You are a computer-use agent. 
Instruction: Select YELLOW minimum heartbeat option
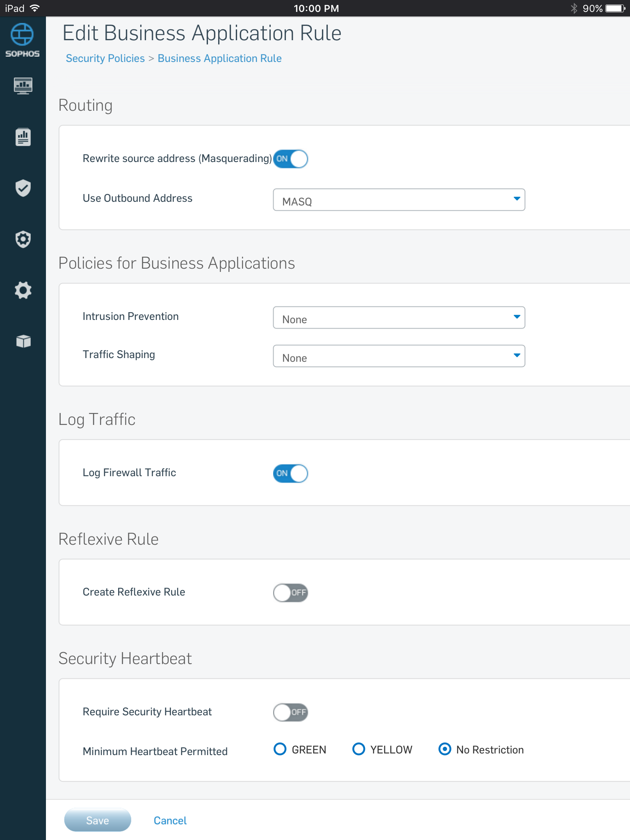coord(358,749)
